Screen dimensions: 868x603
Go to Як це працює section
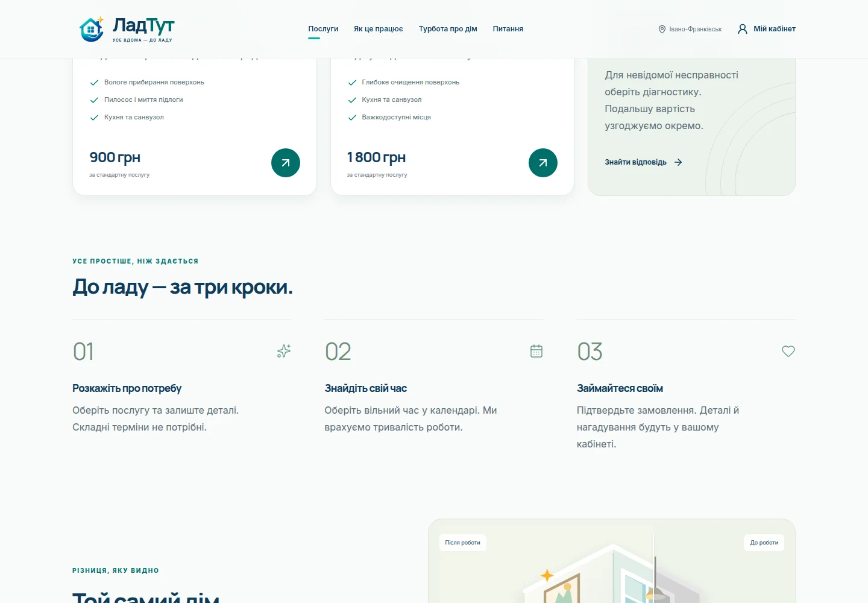tap(379, 29)
